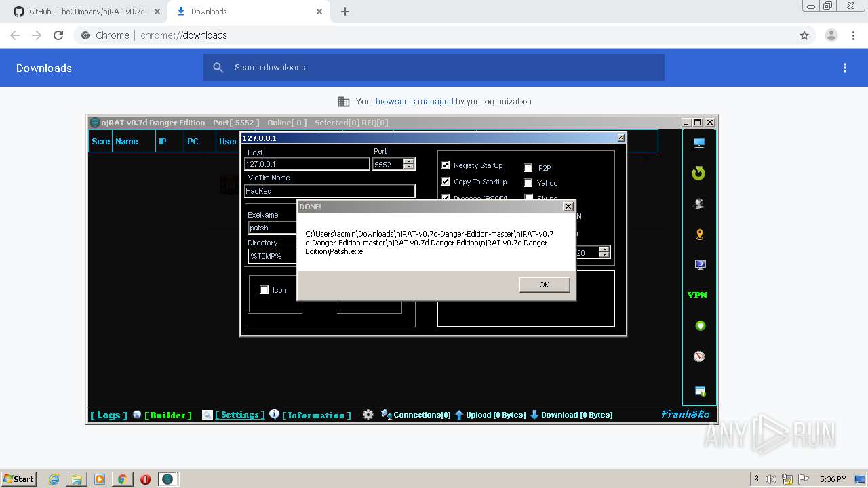Open the Settings tab
The width and height of the screenshot is (868, 488).
[240, 415]
